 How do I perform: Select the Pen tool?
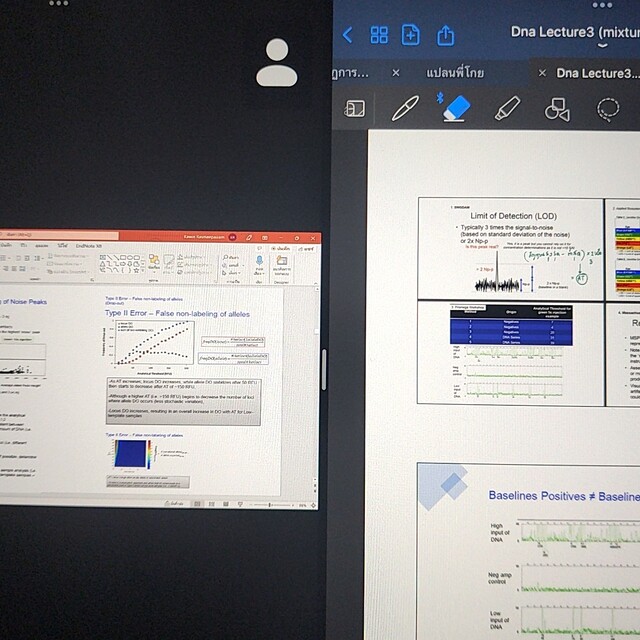coord(405,108)
